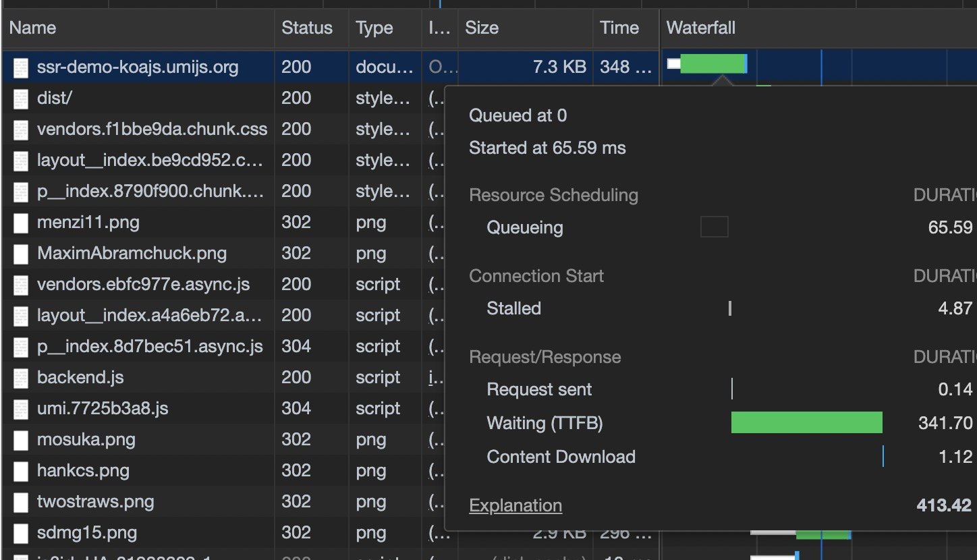Open the Explanation link in the timing tooltip
Screen dimensions: 977x560
(x=515, y=505)
